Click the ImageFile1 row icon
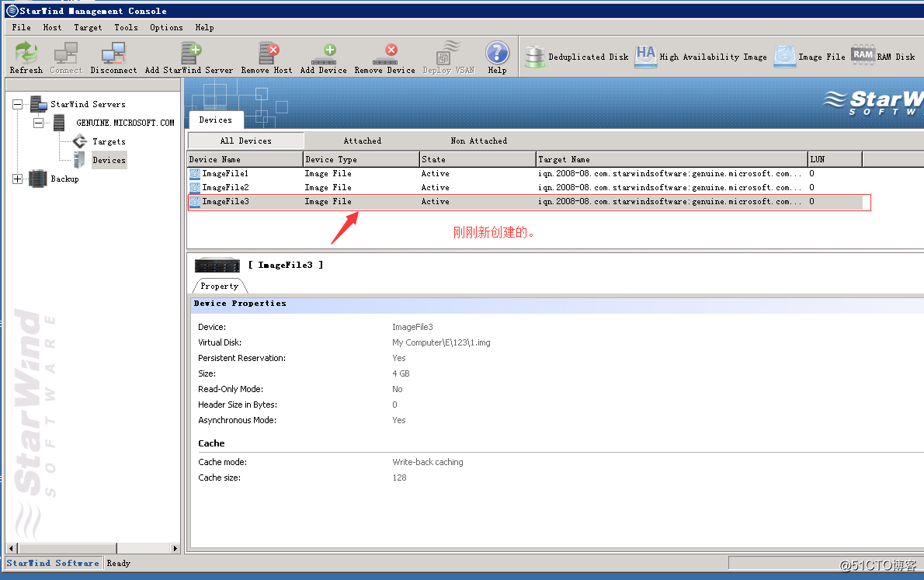Image resolution: width=924 pixels, height=580 pixels. click(x=194, y=173)
